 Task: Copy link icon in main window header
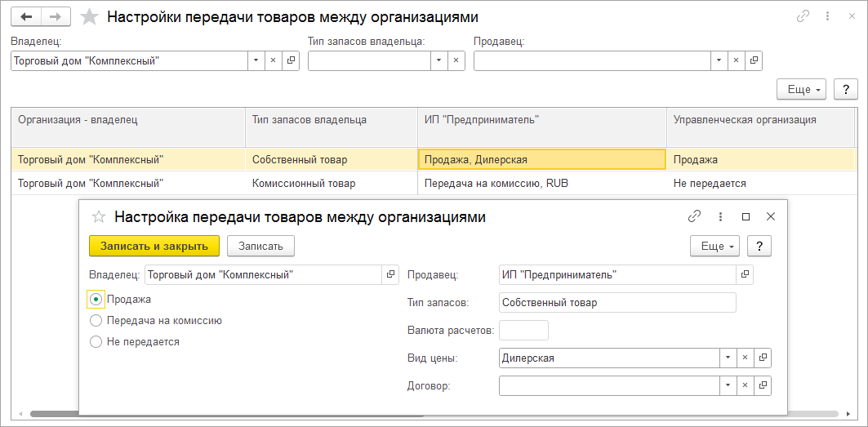click(803, 17)
